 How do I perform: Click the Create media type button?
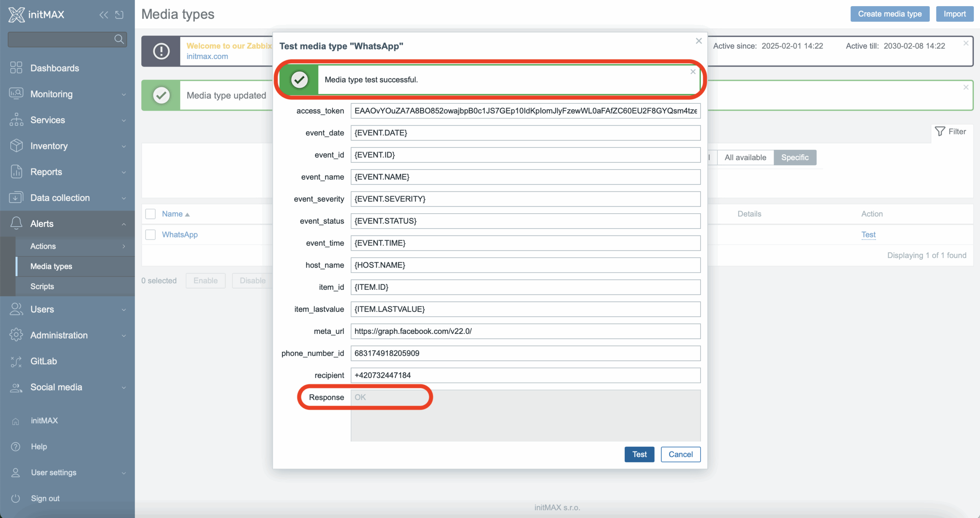pyautogui.click(x=890, y=14)
